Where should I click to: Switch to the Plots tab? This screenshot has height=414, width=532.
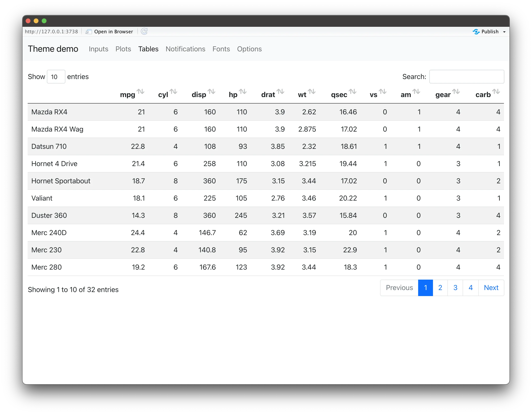123,49
